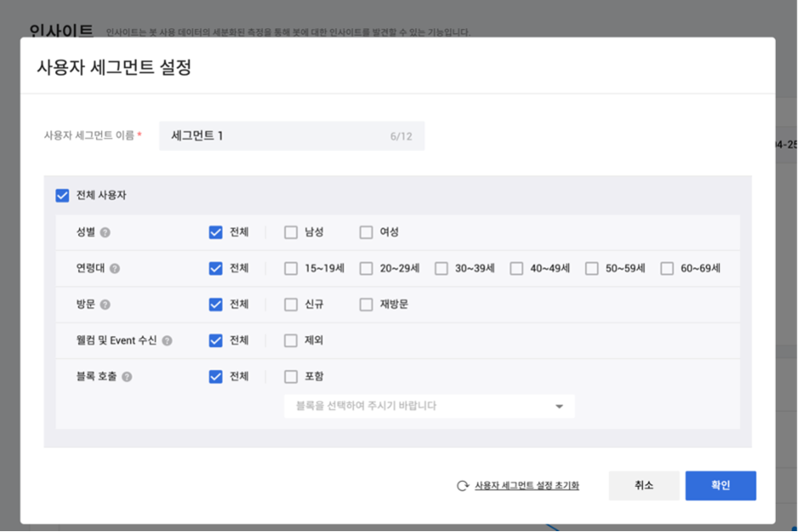799x532 pixels.
Task: Uncheck 전체 in the 연령대 row
Action: point(216,268)
